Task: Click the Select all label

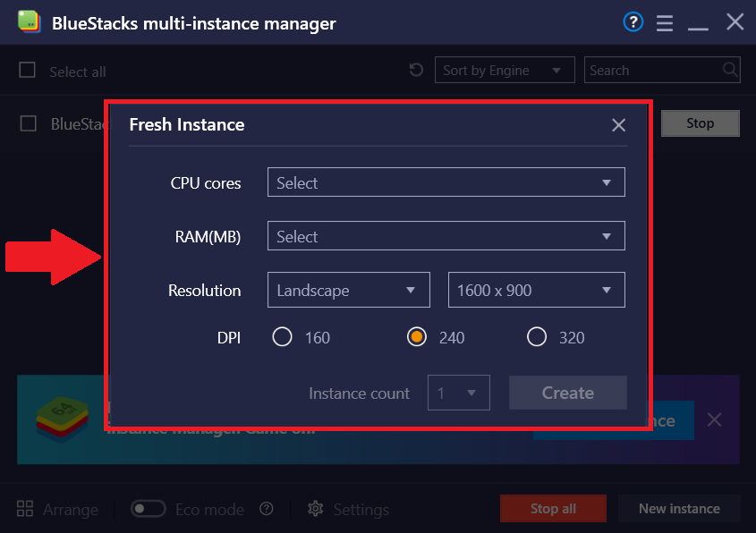Action: (x=78, y=72)
